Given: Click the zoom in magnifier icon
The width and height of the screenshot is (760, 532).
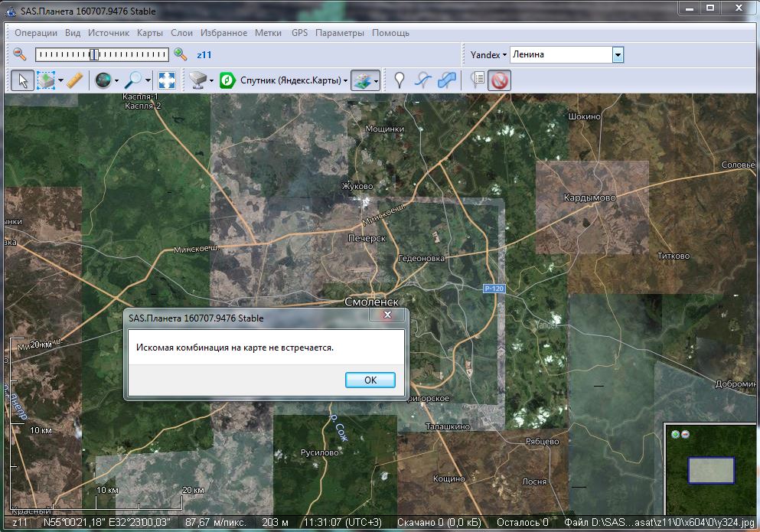Looking at the screenshot, I should coord(181,54).
